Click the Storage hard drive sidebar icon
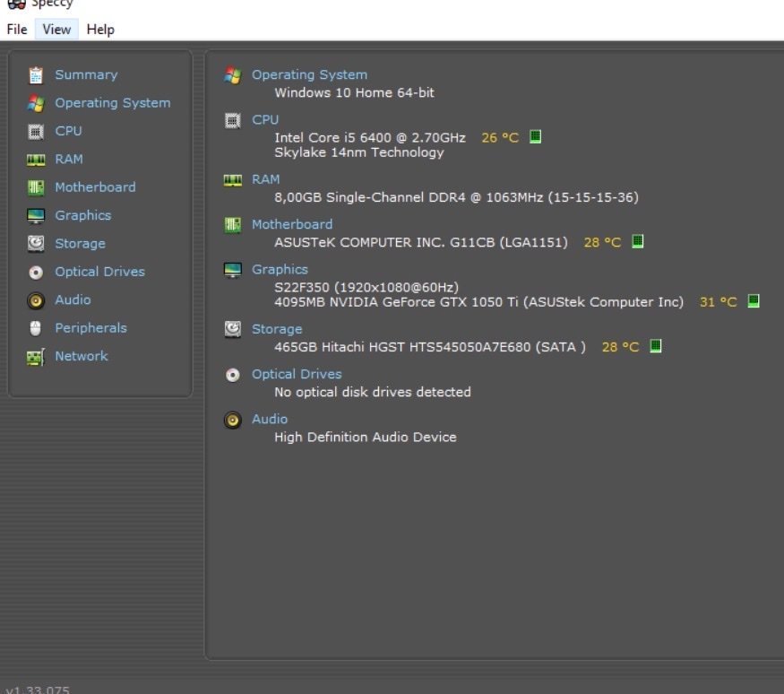Image resolution: width=784 pixels, height=694 pixels. (36, 244)
